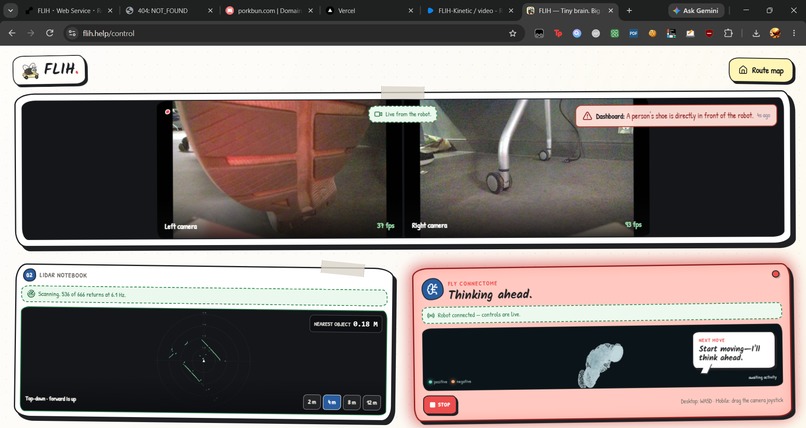
Task: Set lidar range to 2 m
Action: point(312,402)
